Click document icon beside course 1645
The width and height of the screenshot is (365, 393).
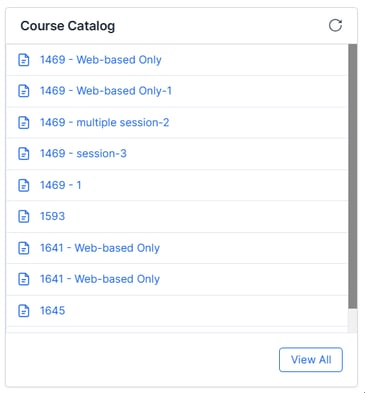(x=23, y=311)
